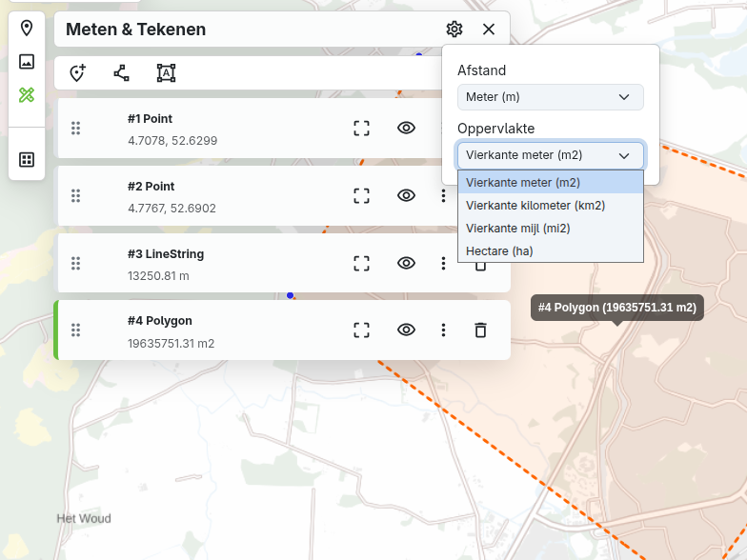Select Vierkante mijl (mi2) option
This screenshot has width=747, height=560.
551,229
